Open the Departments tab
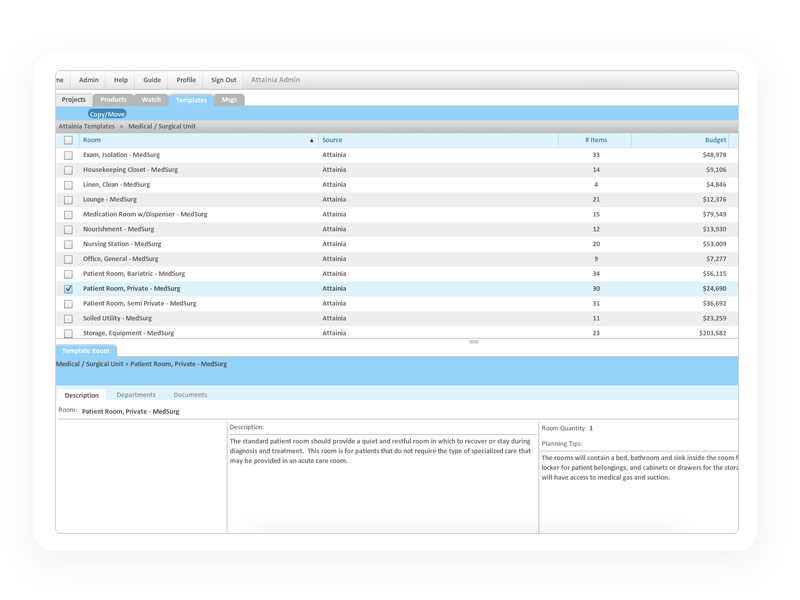Screen dimensions: 800x600 click(x=136, y=394)
